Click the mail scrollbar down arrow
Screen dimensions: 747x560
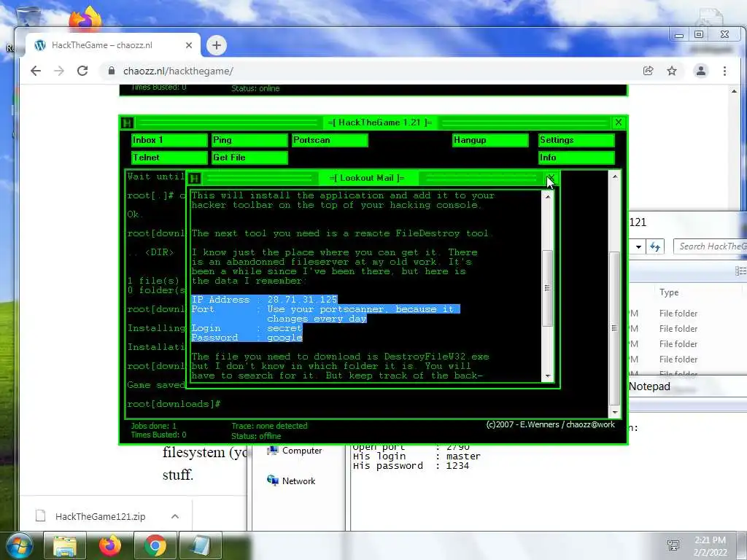coord(548,376)
